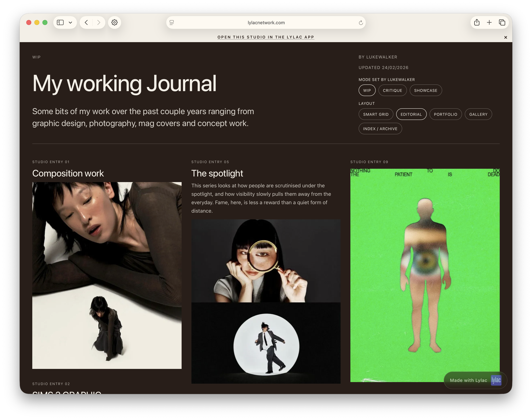This screenshot has height=420, width=532.
Task: Click the lylac logo badge
Action: click(x=496, y=380)
